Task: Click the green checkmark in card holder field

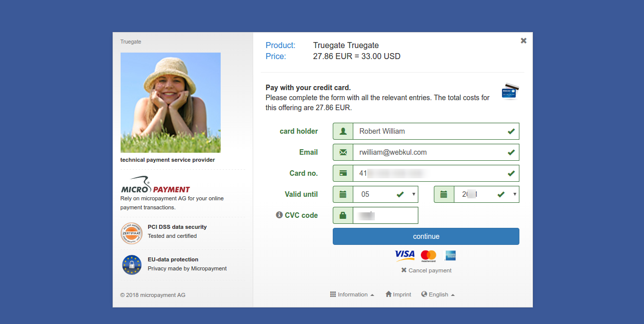Action: coord(511,131)
